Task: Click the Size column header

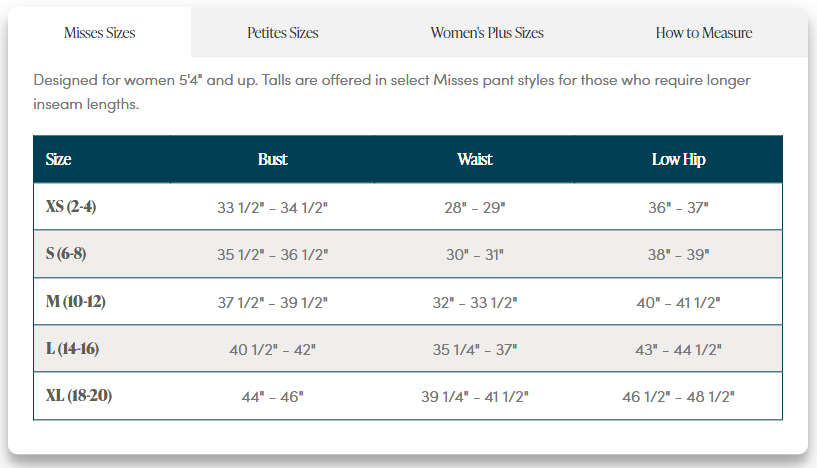Action: (x=59, y=159)
